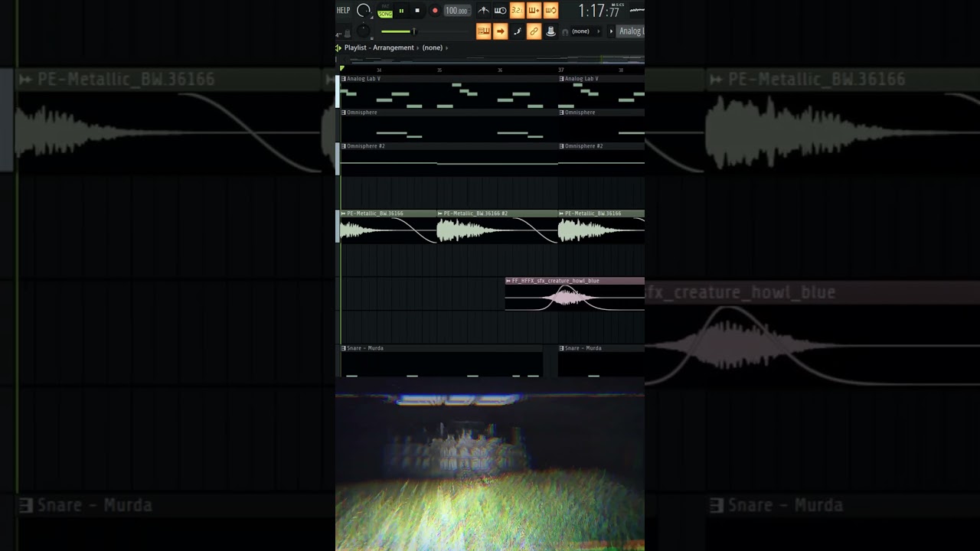Switch to SONG playback mode
This screenshot has width=980, height=551.
tap(385, 14)
